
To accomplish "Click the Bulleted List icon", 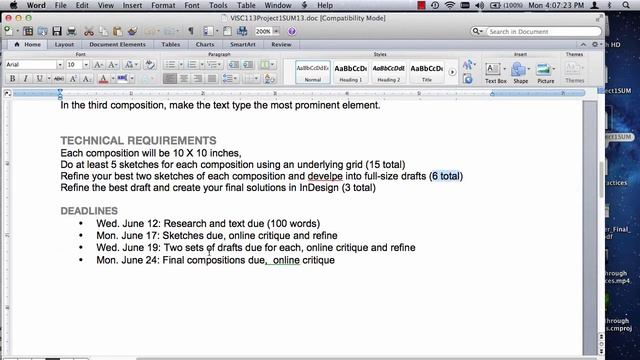I will [170, 64].
